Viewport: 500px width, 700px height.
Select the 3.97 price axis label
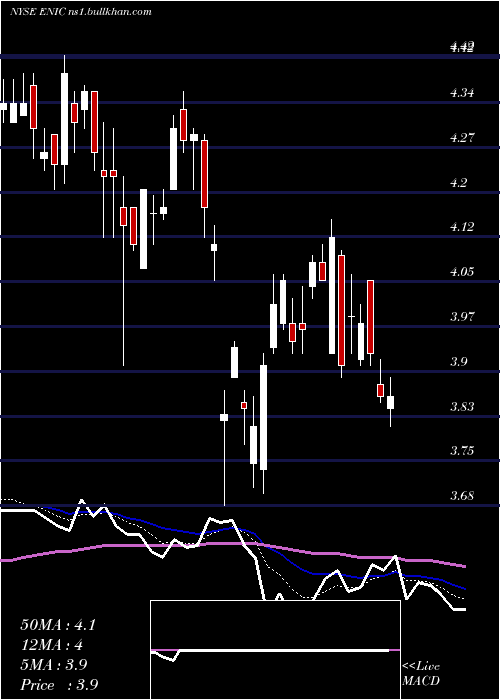coord(462,317)
